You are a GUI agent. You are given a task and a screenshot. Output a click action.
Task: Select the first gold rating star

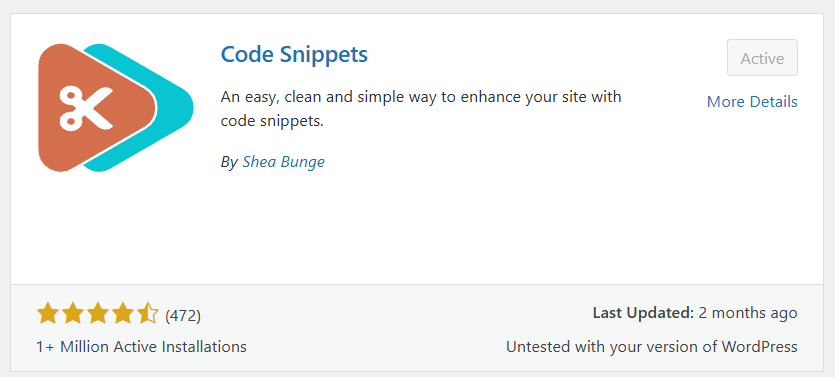[47, 315]
